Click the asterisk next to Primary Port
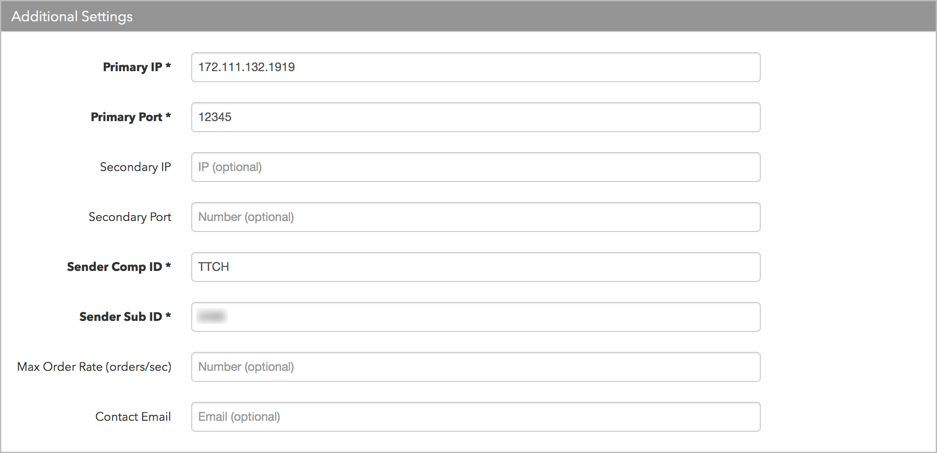Image resolution: width=937 pixels, height=453 pixels. pyautogui.click(x=168, y=116)
